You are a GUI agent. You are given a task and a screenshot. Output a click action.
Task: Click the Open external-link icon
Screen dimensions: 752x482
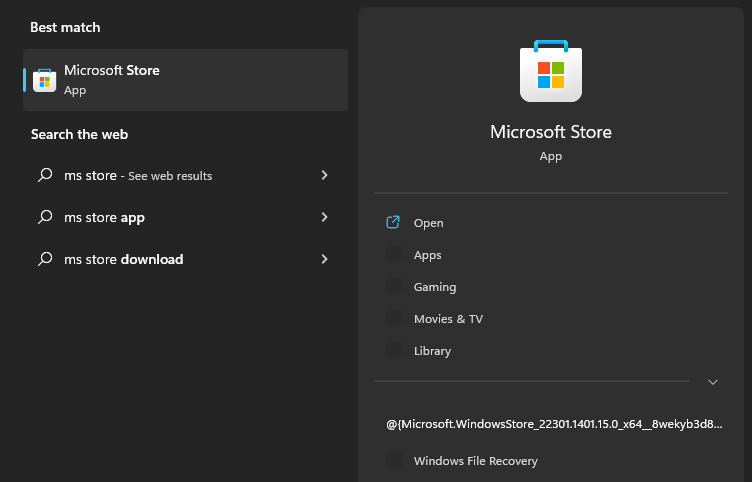click(x=393, y=222)
